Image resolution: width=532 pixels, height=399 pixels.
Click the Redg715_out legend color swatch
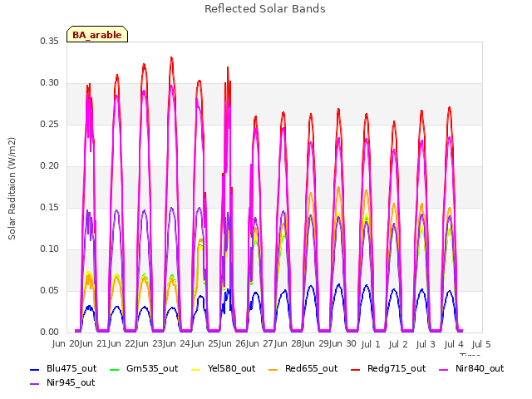pos(355,370)
